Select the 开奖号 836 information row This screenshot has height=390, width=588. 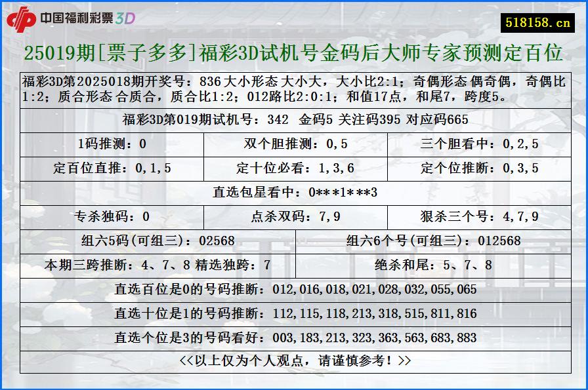click(x=293, y=91)
